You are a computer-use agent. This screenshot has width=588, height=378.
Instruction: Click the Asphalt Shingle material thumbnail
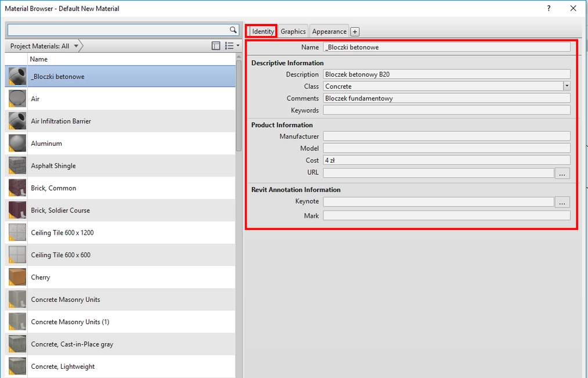[x=16, y=165]
